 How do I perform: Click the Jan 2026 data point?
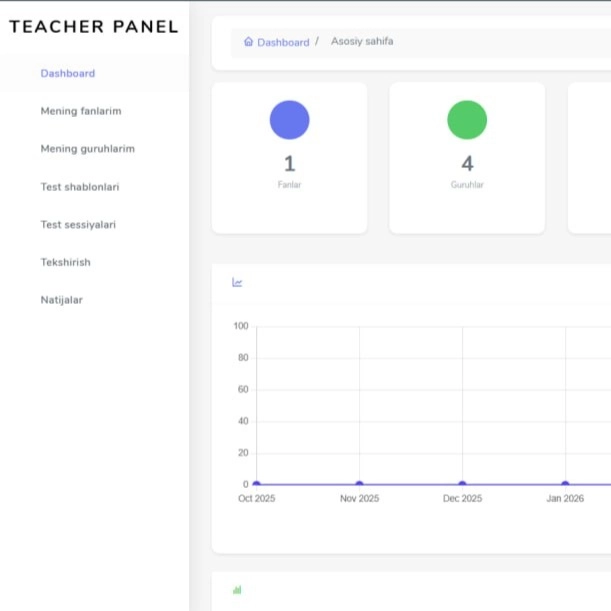click(x=565, y=484)
